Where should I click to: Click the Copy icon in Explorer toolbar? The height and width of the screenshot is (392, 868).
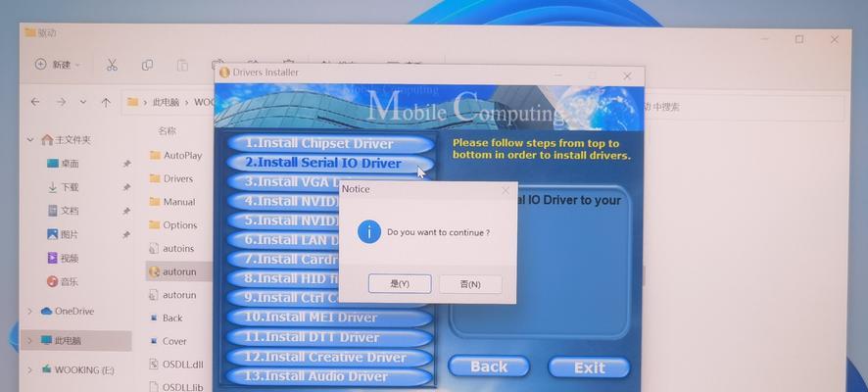tap(147, 66)
